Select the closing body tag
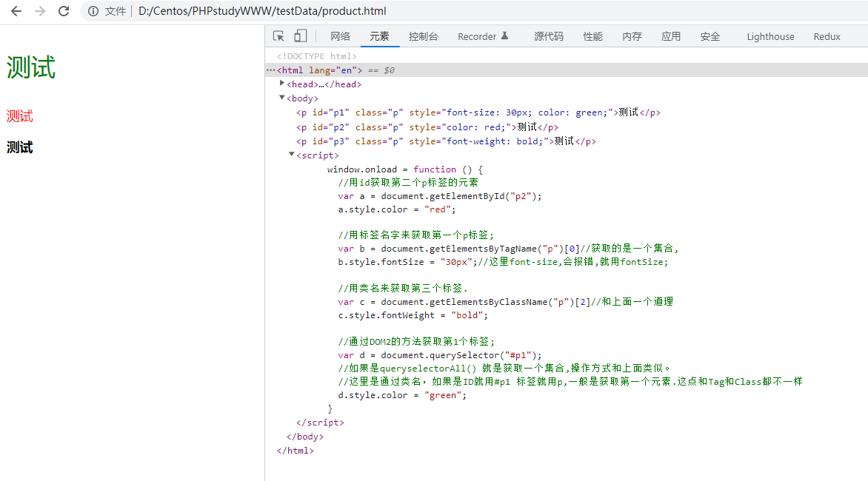 tap(305, 436)
